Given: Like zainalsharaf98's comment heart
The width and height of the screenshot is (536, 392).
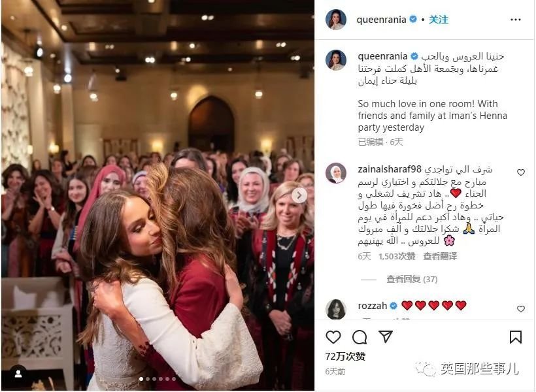Looking at the screenshot, I should [x=520, y=172].
